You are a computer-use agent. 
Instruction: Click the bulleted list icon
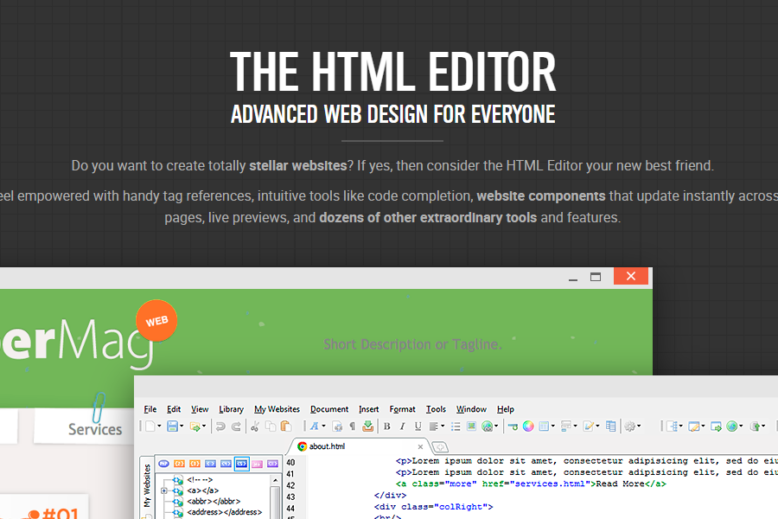(455, 426)
